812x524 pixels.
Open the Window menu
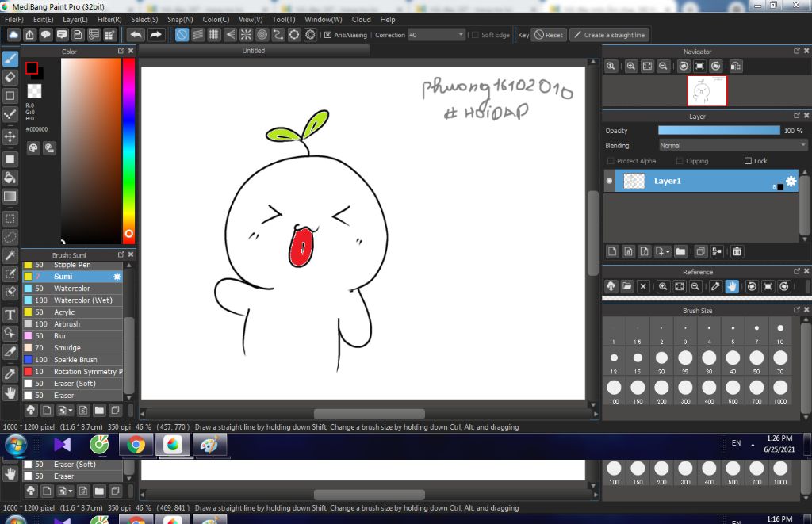point(324,19)
